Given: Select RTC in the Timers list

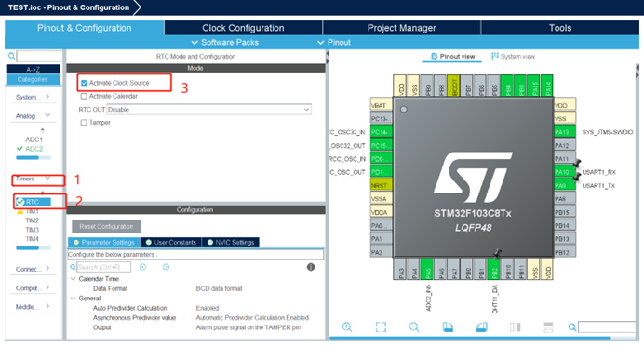Looking at the screenshot, I should pos(33,202).
